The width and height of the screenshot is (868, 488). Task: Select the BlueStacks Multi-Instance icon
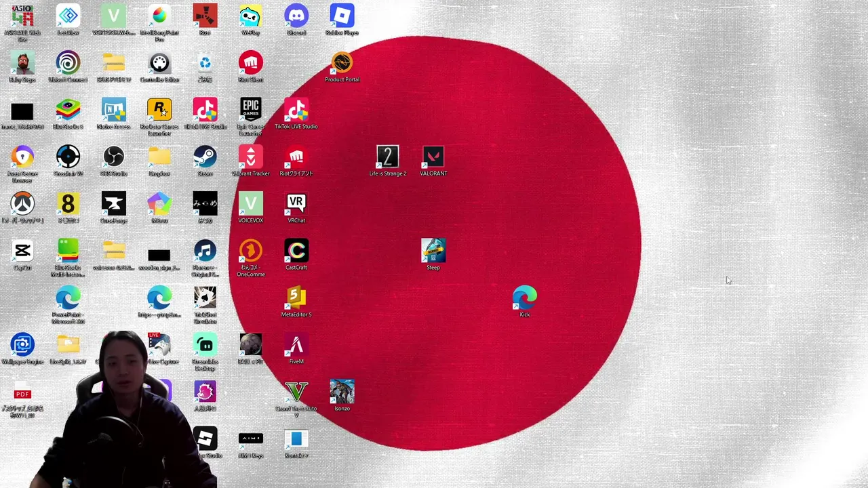(68, 251)
